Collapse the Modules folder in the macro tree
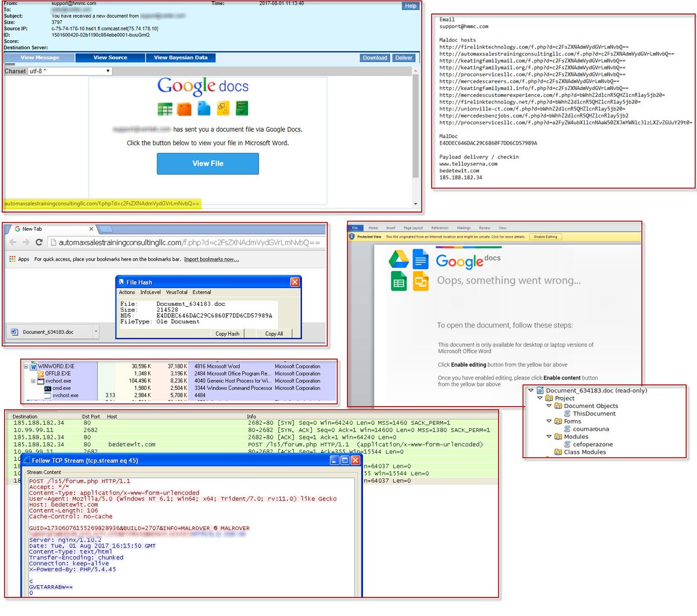 [x=549, y=436]
